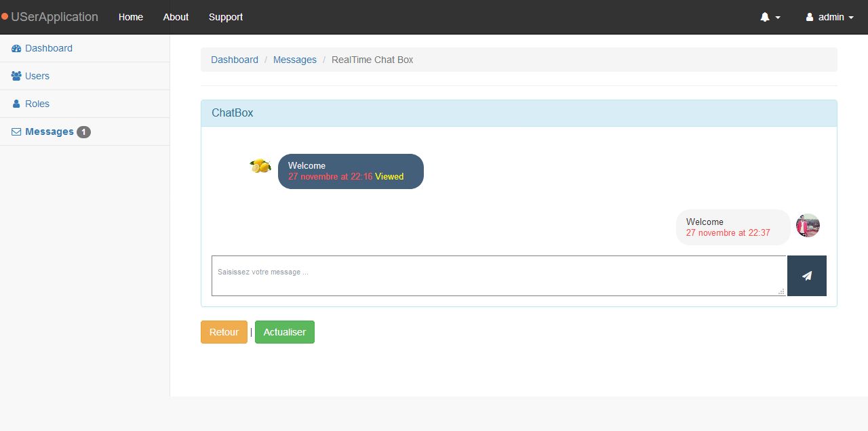
Task: Open the About page in navbar
Action: pos(176,17)
